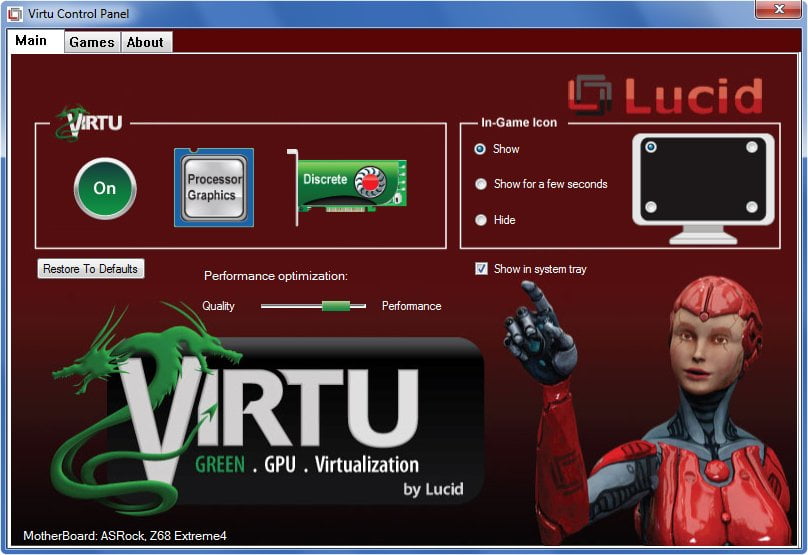
Task: Click the In-Game Icon group title
Action: [519, 123]
